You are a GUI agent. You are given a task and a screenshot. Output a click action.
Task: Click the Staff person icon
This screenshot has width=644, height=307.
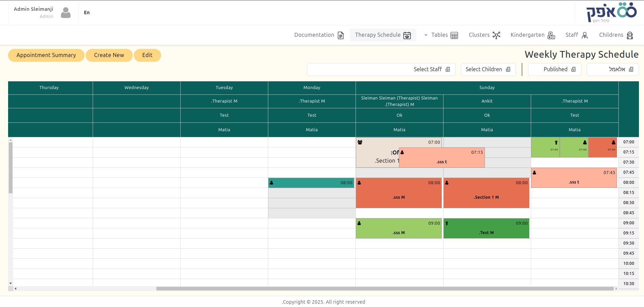pyautogui.click(x=585, y=35)
